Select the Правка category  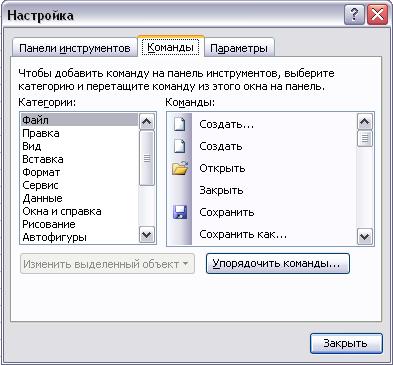[x=41, y=133]
